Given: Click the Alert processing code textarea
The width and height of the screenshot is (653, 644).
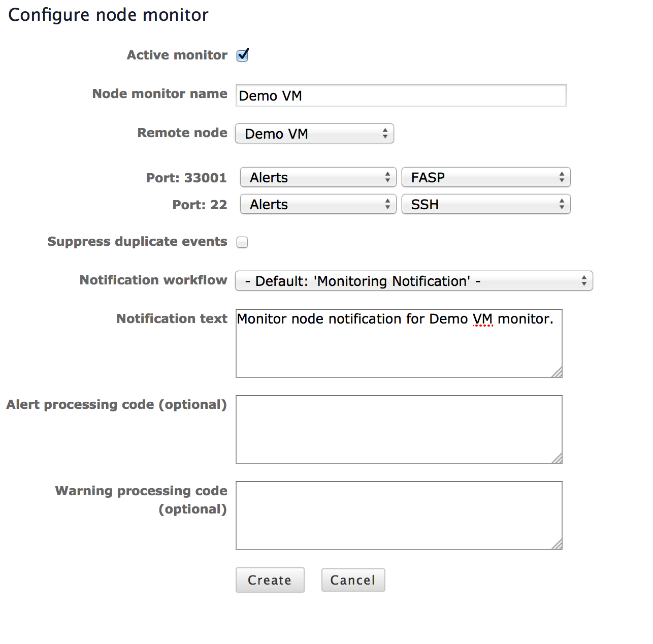Looking at the screenshot, I should coord(399,430).
